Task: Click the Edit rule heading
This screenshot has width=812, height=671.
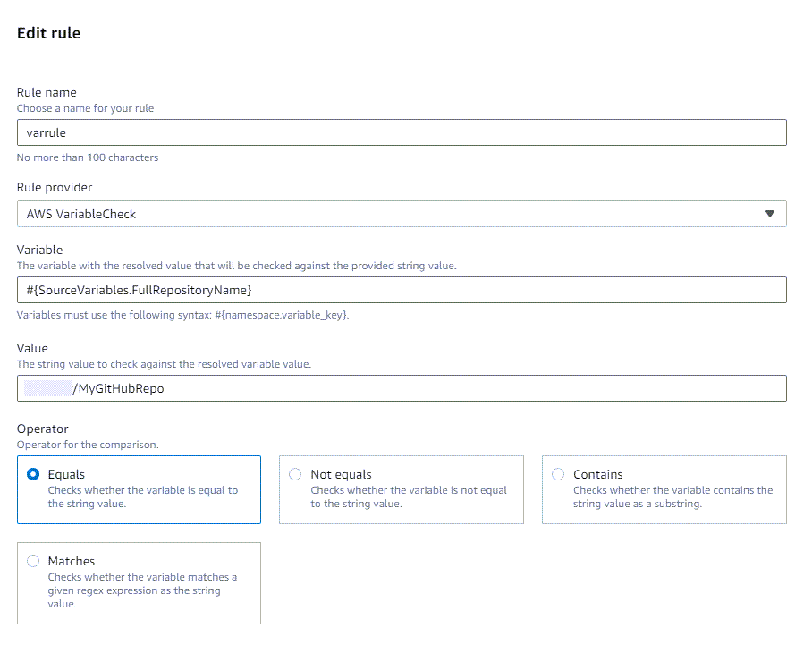Action: [x=48, y=33]
